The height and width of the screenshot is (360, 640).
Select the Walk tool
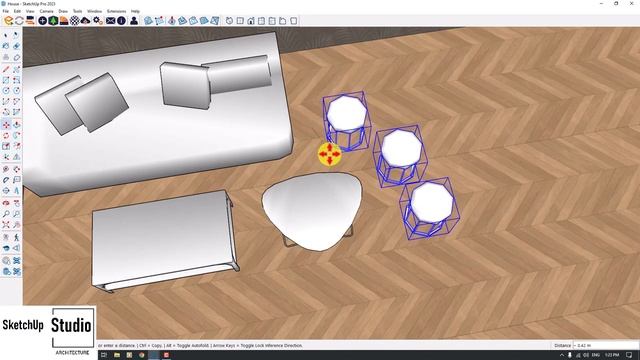click(17, 237)
